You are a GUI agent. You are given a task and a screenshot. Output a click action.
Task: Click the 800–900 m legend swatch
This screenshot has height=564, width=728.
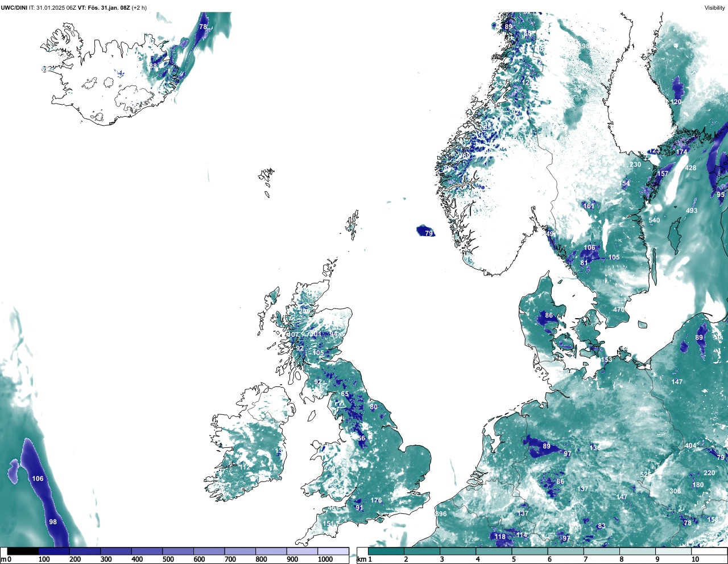tap(271, 551)
